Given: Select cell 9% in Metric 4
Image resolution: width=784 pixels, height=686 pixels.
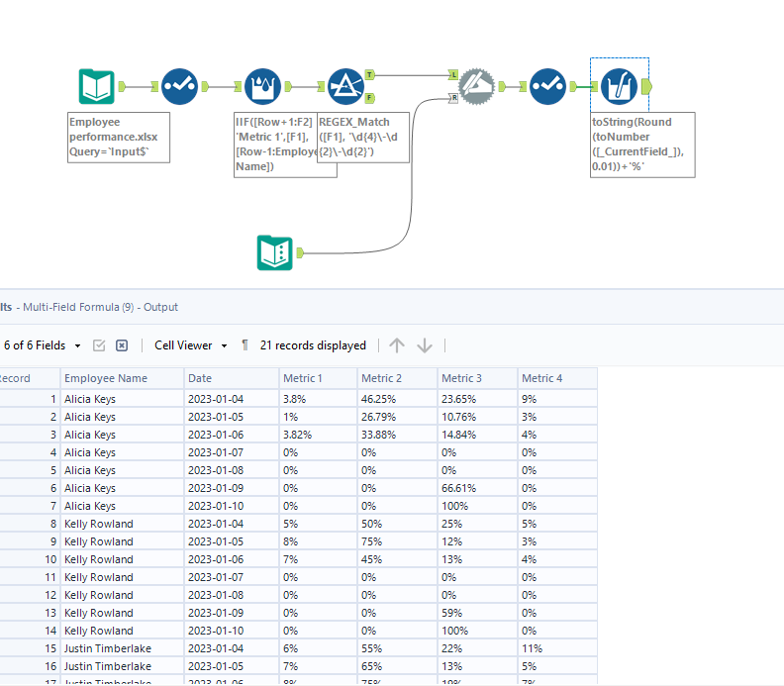Looking at the screenshot, I should click(x=557, y=399).
